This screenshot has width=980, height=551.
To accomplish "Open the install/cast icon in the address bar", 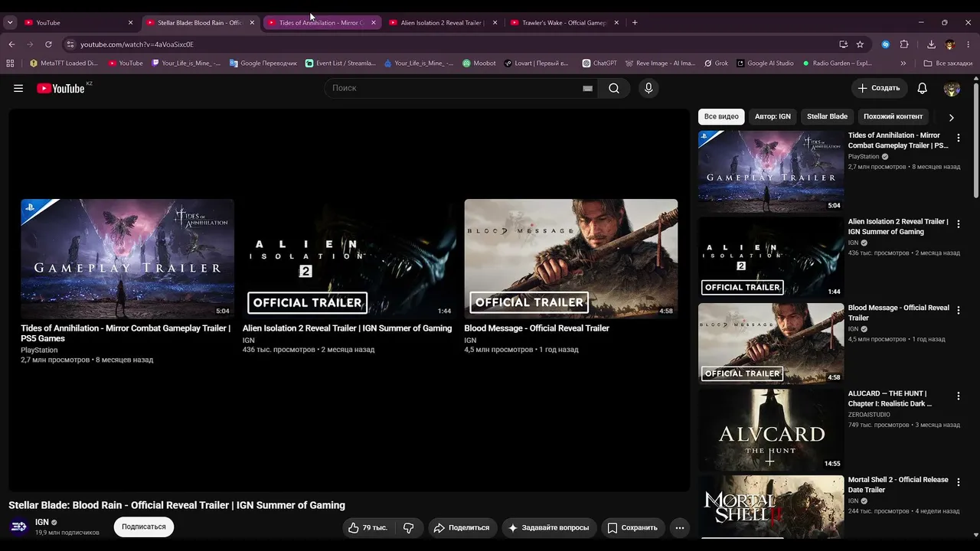I will point(843,44).
